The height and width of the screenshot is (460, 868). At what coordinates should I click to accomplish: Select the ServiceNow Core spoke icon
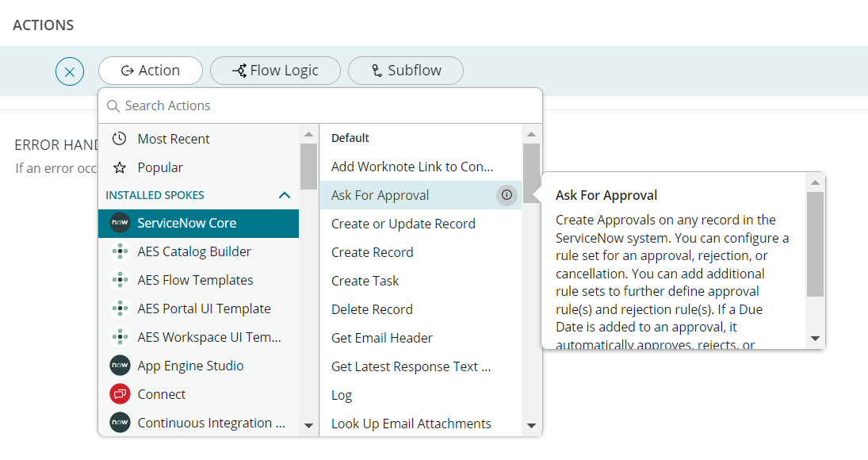click(120, 223)
